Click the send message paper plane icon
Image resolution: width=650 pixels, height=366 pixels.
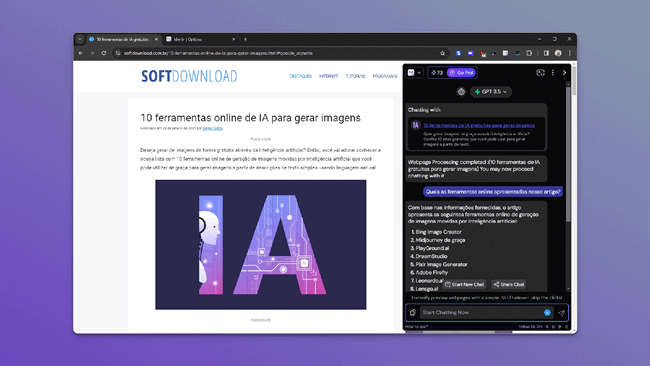[561, 313]
